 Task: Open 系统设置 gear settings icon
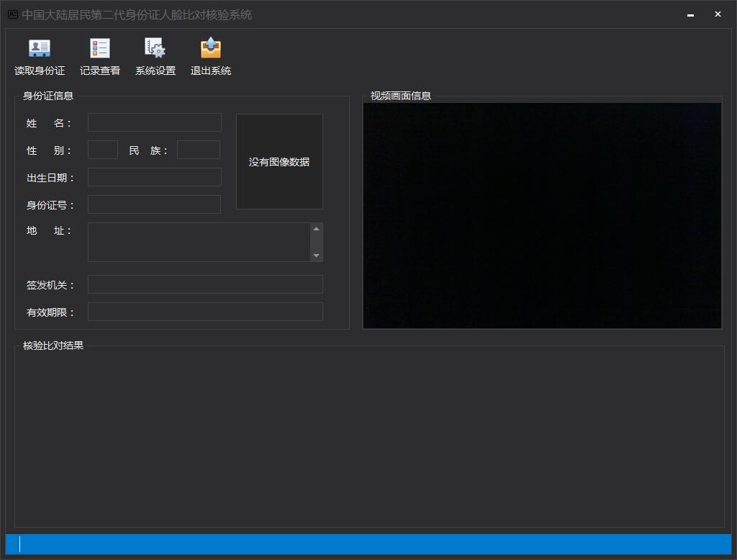(x=155, y=48)
